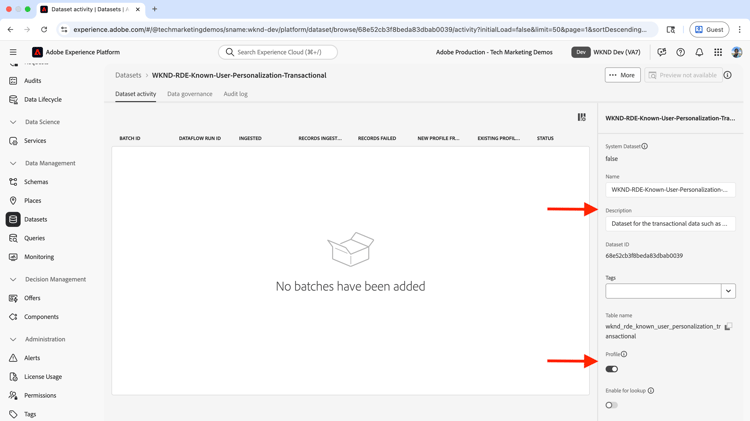
Task: Open the help question mark icon
Action: [680, 52]
